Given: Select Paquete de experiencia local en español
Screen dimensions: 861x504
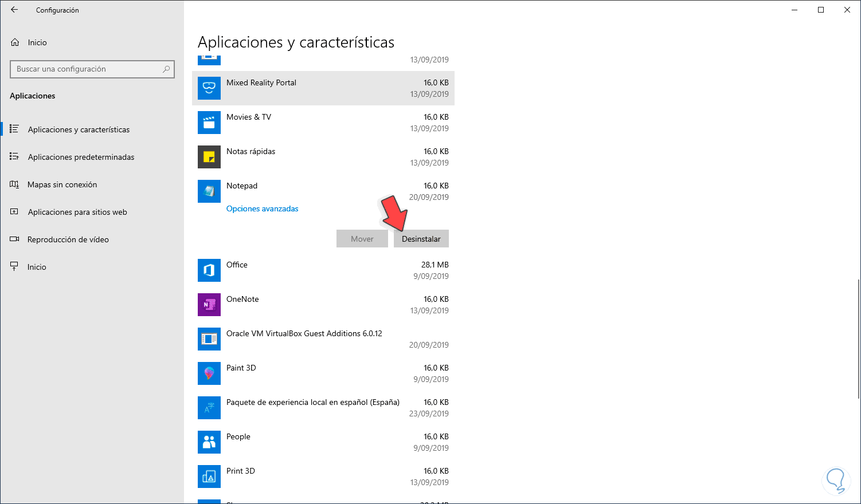Looking at the screenshot, I should (x=323, y=408).
